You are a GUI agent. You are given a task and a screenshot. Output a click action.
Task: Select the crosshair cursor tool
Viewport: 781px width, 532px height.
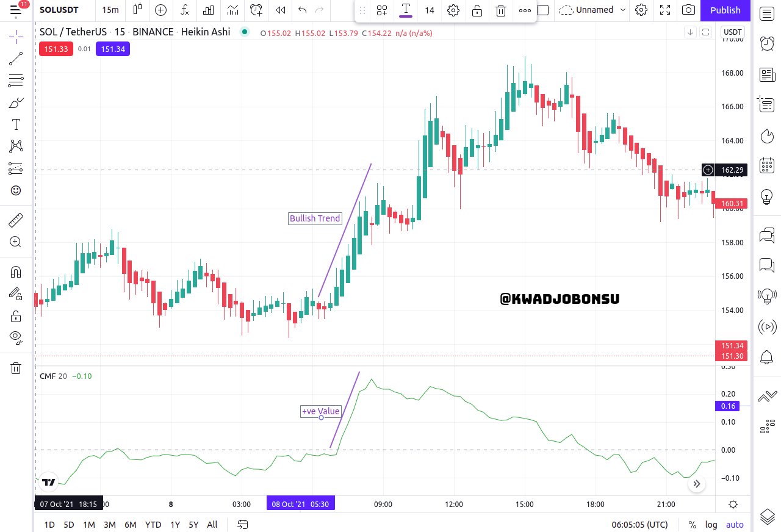[x=16, y=37]
